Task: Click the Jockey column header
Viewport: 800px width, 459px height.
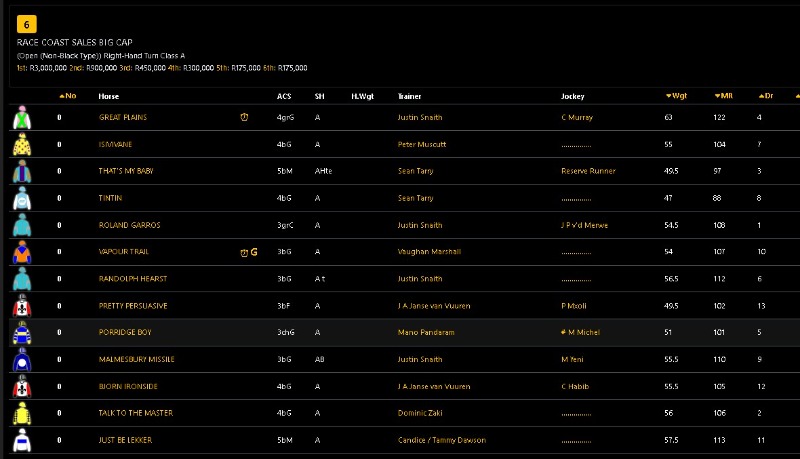Action: point(573,96)
